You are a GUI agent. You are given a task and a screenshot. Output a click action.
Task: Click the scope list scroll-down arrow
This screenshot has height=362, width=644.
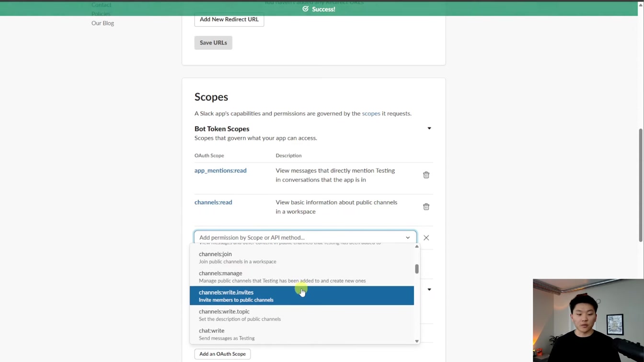click(417, 341)
